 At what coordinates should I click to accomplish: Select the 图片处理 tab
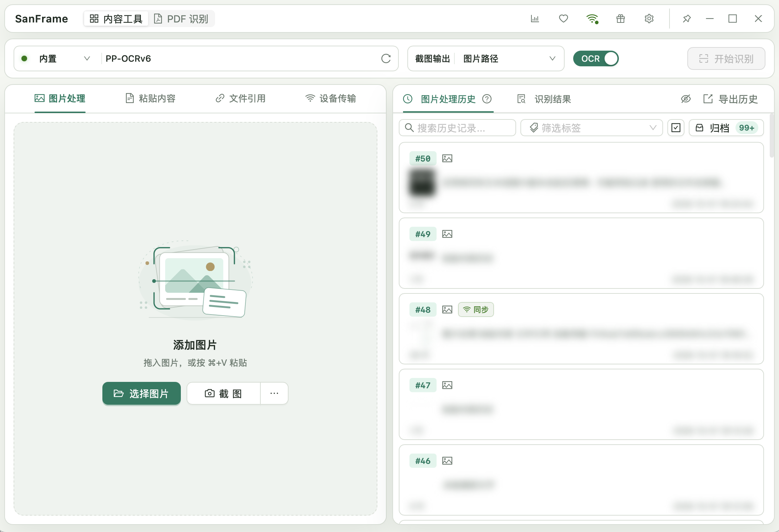60,98
